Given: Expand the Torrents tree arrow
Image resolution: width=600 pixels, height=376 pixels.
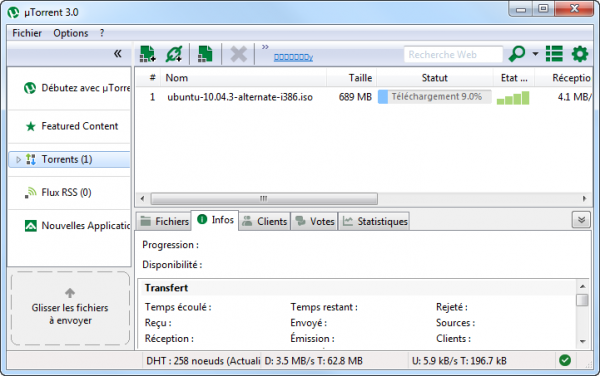Looking at the screenshot, I should [x=18, y=160].
